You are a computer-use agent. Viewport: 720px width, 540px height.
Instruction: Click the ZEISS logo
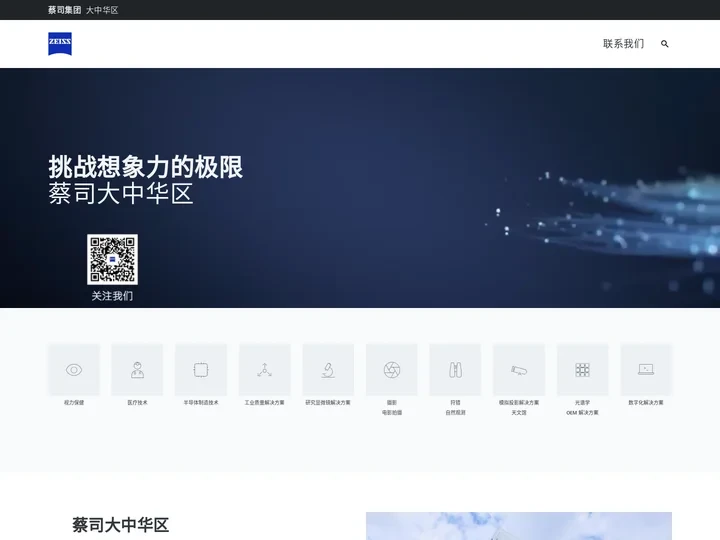(x=60, y=44)
